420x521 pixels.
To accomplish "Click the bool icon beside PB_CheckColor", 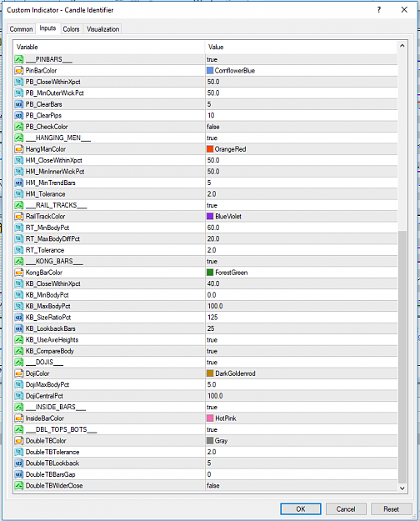I will point(19,127).
